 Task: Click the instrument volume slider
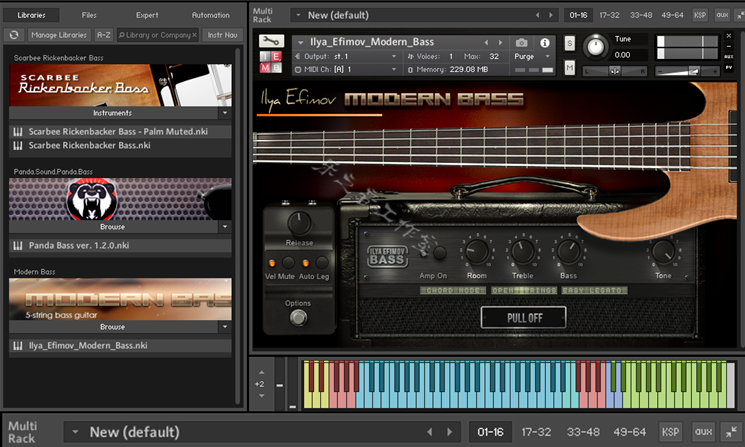(x=688, y=71)
